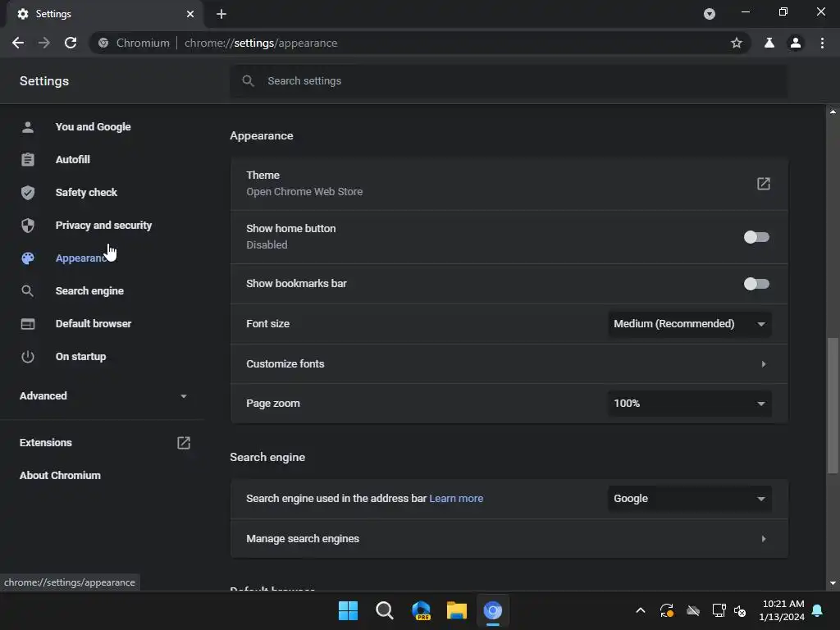Open Windows taskbar search

[x=385, y=610]
